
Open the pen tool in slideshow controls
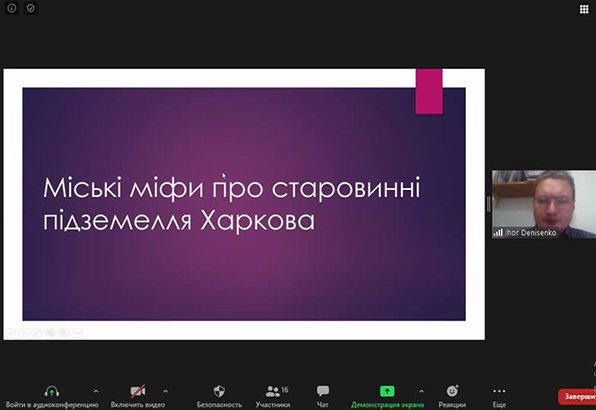[x=37, y=333]
